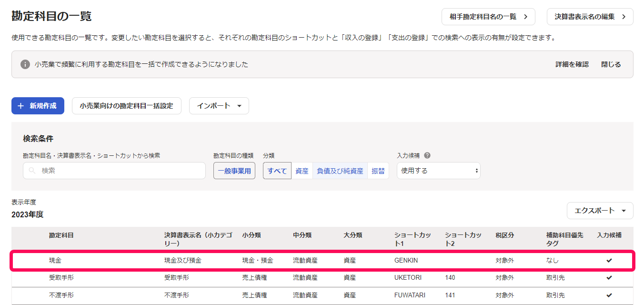Click 詳細を確認 in the banner
Image resolution: width=644 pixels, height=305 pixels.
tap(572, 64)
